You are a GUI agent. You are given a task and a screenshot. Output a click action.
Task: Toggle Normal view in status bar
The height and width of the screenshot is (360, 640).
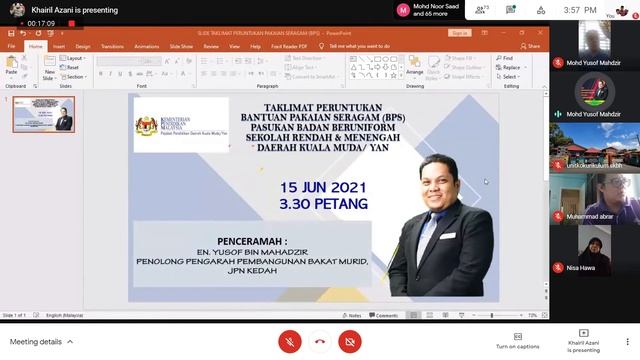click(x=413, y=315)
